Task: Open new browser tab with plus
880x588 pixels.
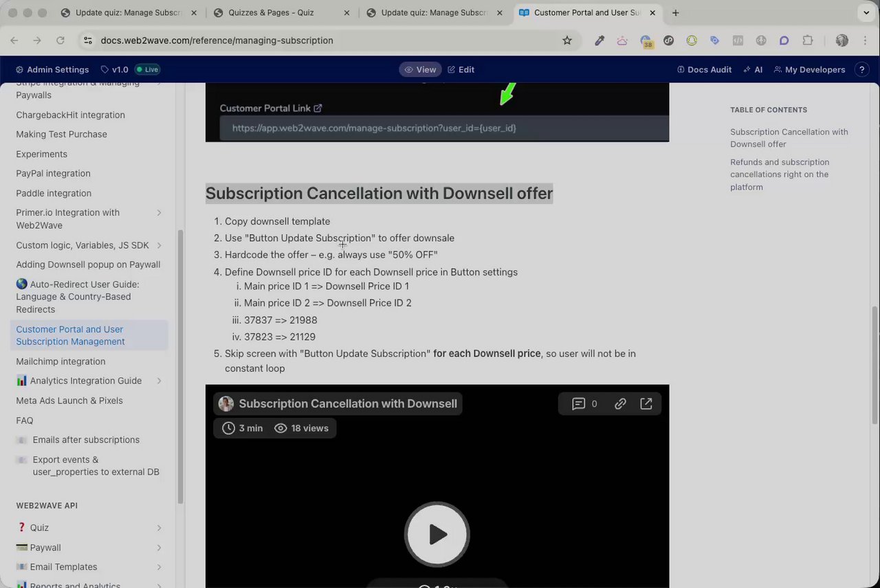Action: (675, 12)
